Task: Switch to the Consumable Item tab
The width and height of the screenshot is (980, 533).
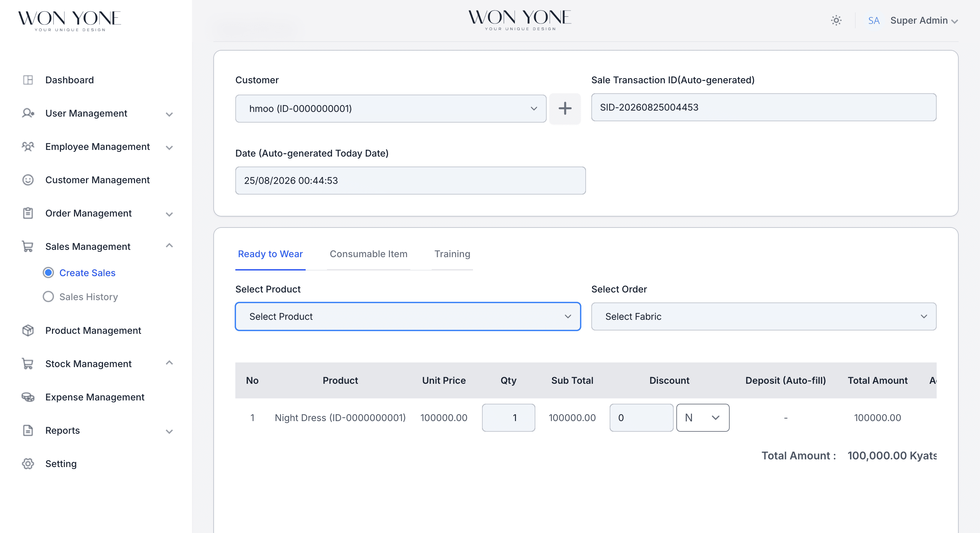Action: point(368,254)
